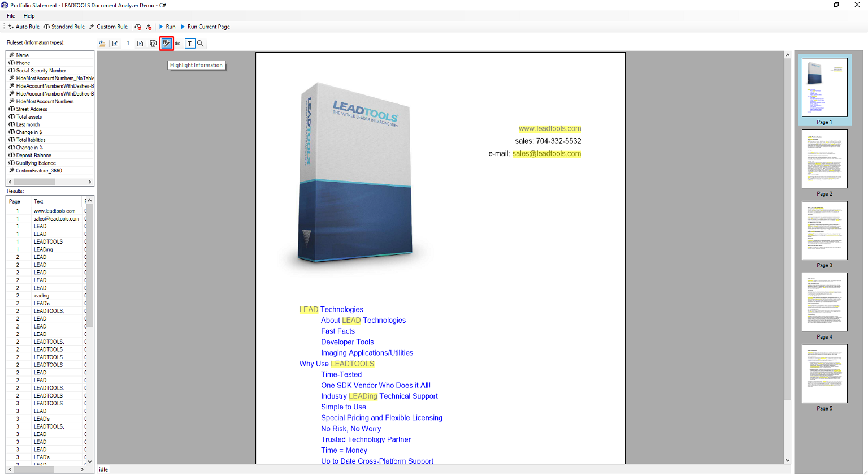Select the magnifier zoom tool

[201, 44]
